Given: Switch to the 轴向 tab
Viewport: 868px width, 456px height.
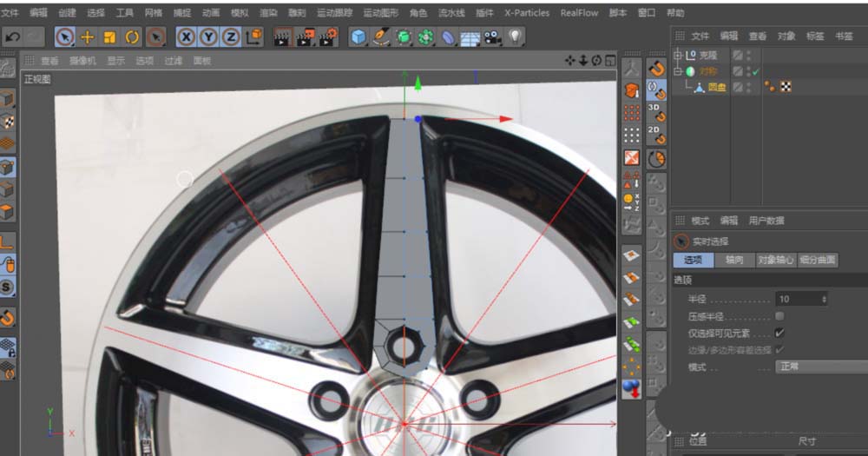Looking at the screenshot, I should tap(733, 260).
